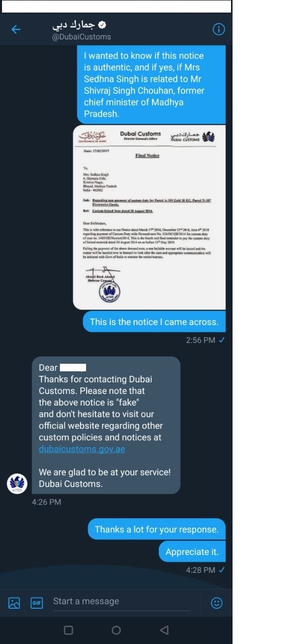Viewport: 302px width, 644px height.
Task: Open the GIF picker icon
Action: pos(36,603)
